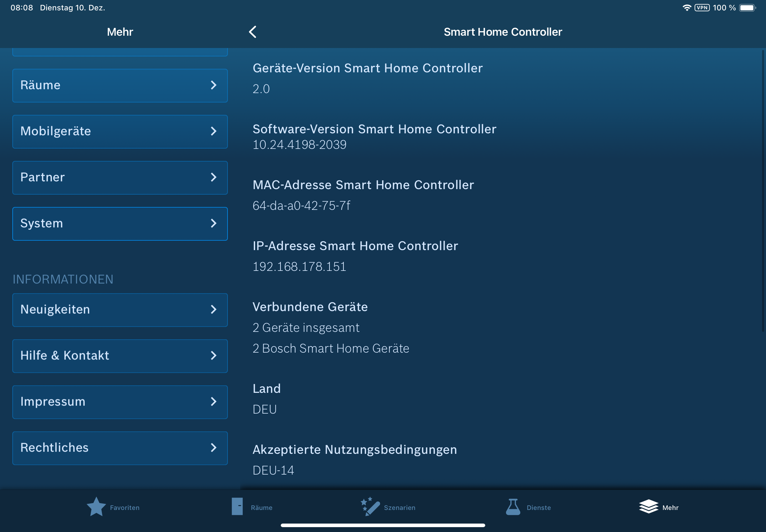Open the Impressum entry
Image resolution: width=766 pixels, height=532 pixels.
click(x=120, y=402)
